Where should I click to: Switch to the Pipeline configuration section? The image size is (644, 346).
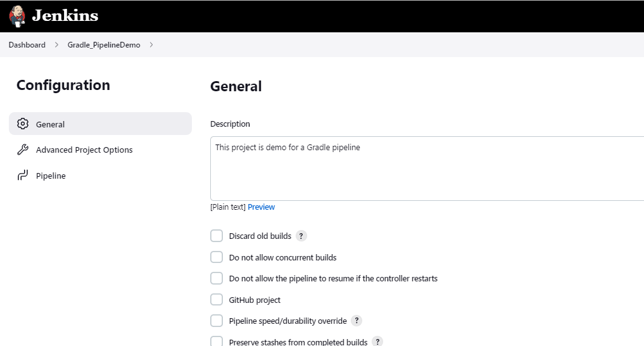click(x=51, y=176)
